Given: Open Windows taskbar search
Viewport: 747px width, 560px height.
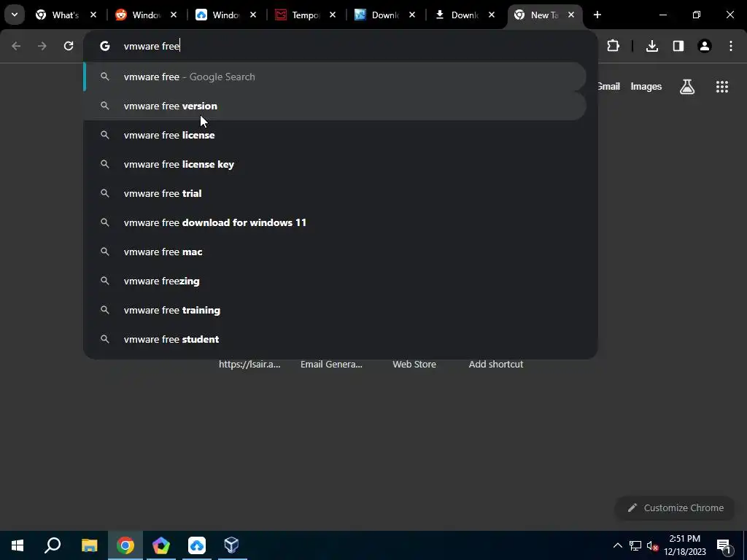Looking at the screenshot, I should (53, 545).
